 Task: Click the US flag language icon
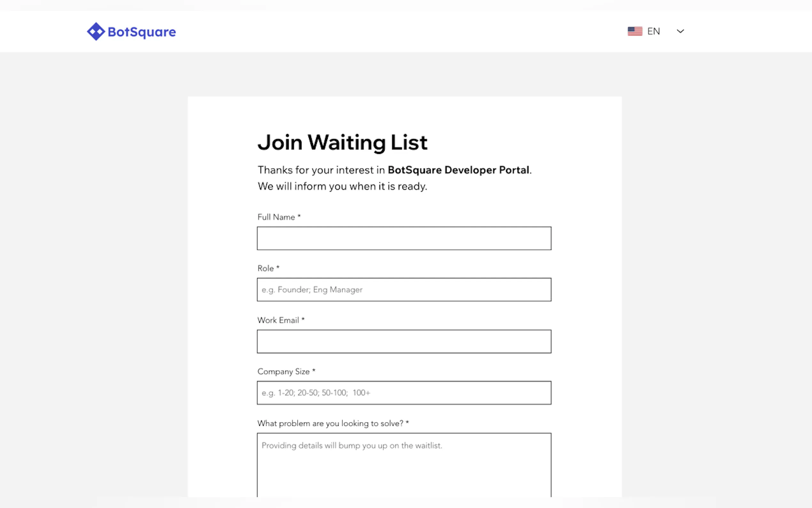tap(635, 31)
